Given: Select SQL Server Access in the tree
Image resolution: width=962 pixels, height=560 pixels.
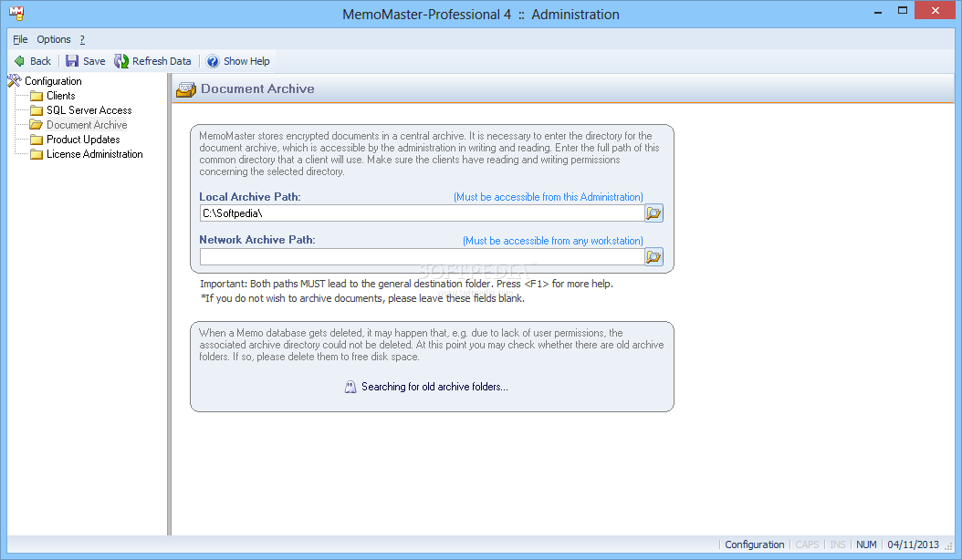Looking at the screenshot, I should tap(89, 110).
